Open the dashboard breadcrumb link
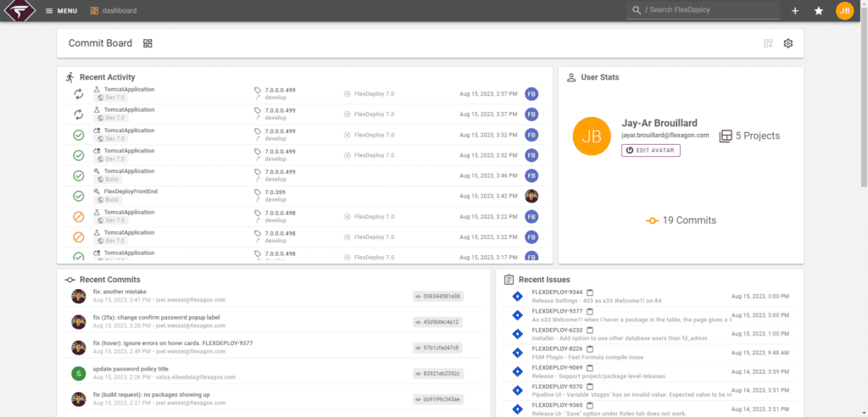 pos(114,10)
